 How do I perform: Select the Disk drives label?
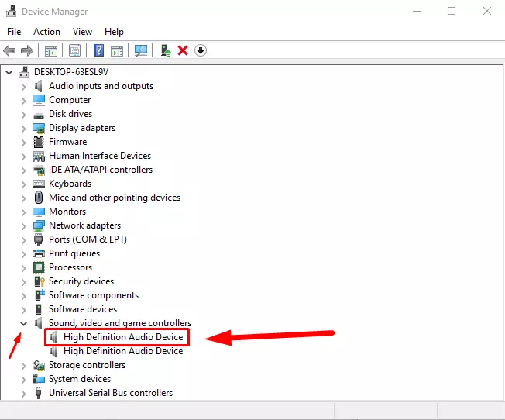pos(70,114)
